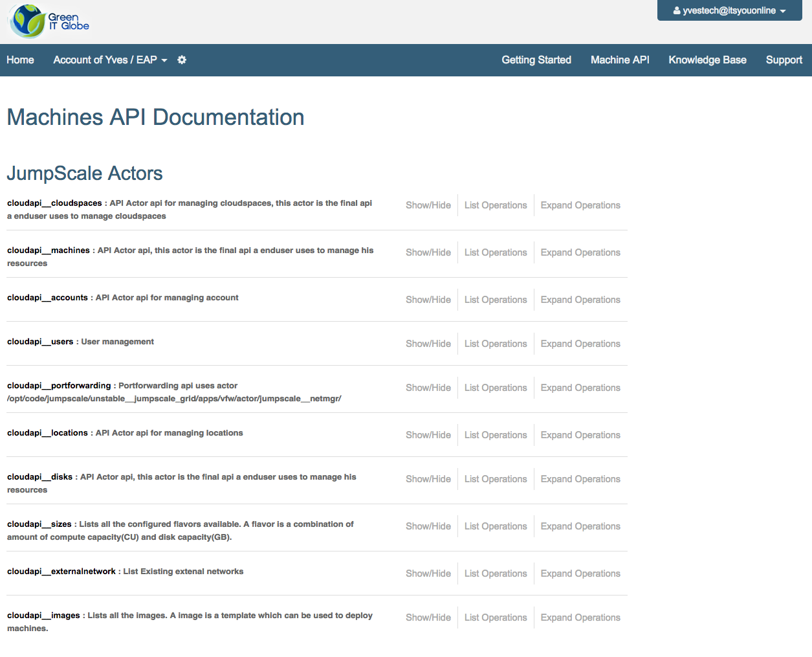
Task: Open the Knowledge Base link
Action: tap(707, 60)
